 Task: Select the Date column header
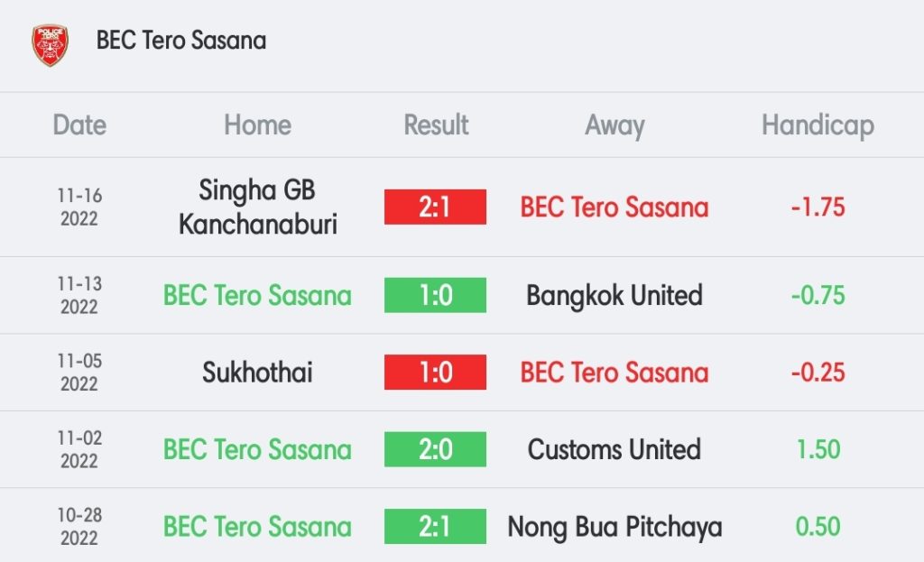79,125
